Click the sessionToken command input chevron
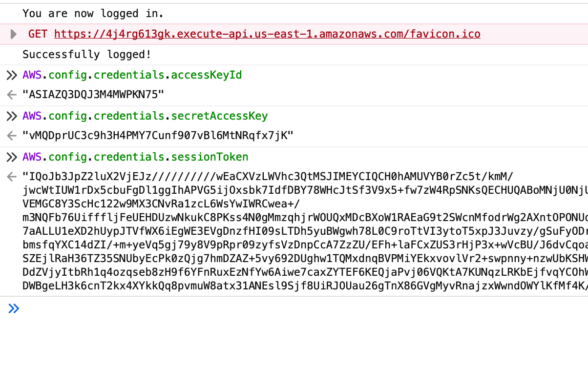Image resolution: width=588 pixels, height=367 pixels. tap(11, 157)
